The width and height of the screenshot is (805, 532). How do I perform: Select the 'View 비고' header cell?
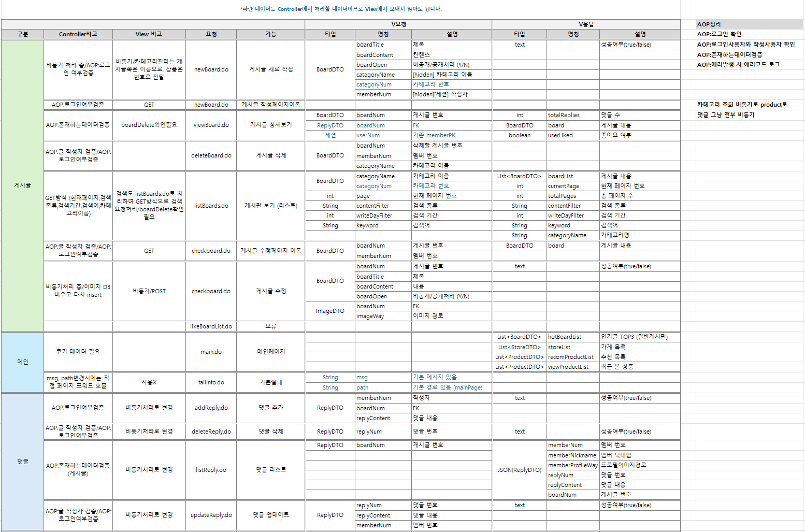click(149, 34)
